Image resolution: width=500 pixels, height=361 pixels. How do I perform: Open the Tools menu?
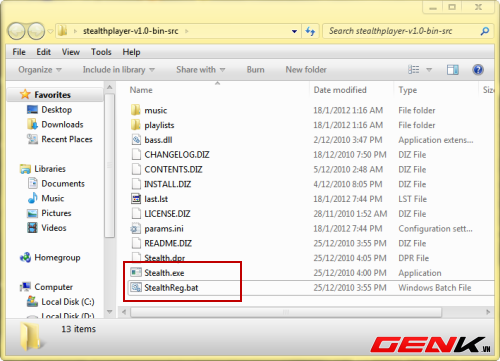pyautogui.click(x=101, y=52)
